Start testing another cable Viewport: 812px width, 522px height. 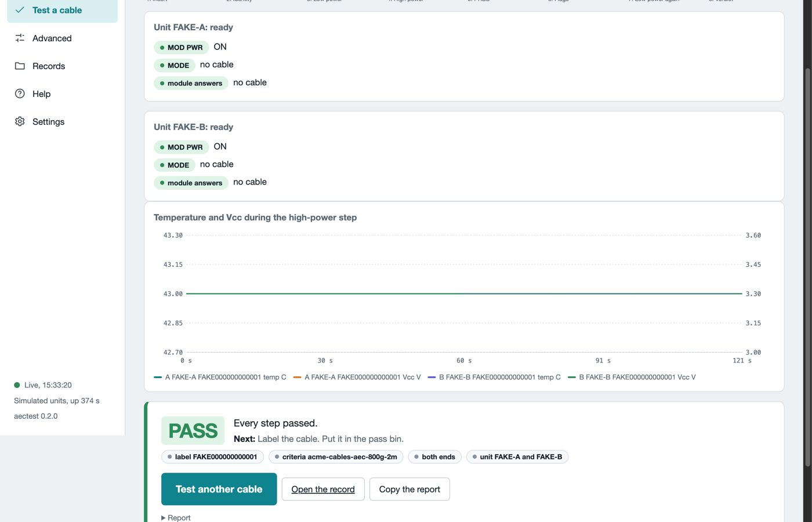[x=219, y=489]
